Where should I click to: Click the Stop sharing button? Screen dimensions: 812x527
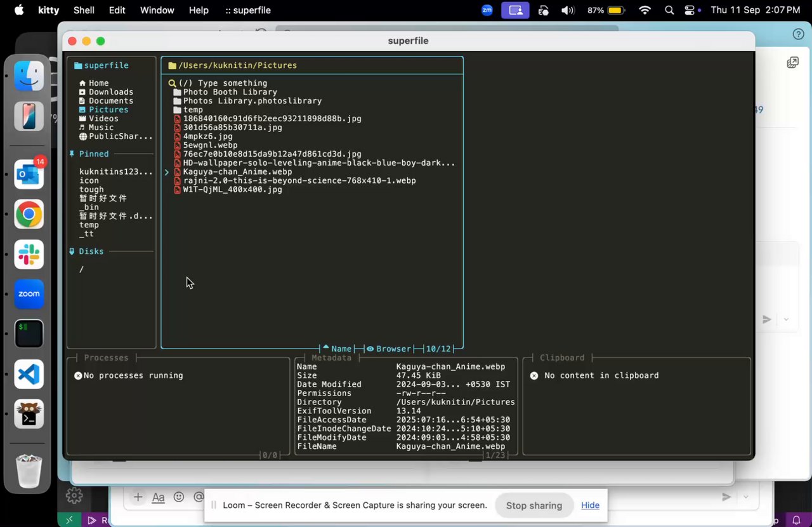534,505
